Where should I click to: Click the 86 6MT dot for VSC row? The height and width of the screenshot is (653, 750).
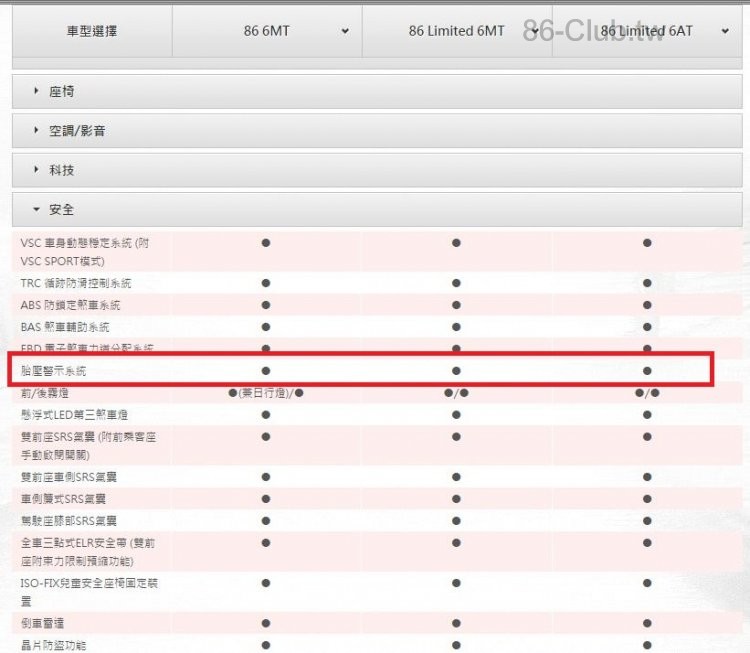(266, 243)
